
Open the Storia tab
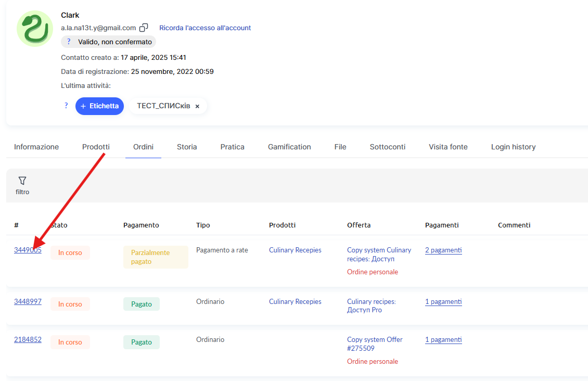(x=187, y=147)
